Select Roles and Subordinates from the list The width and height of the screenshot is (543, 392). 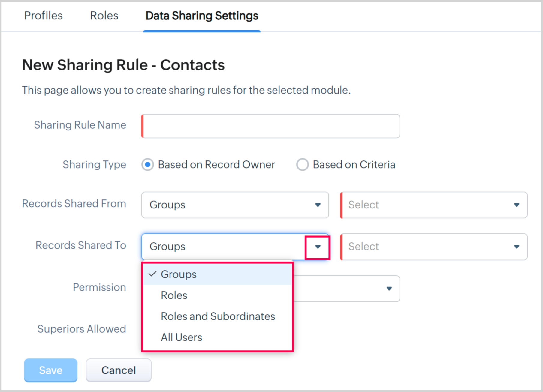[x=218, y=316]
